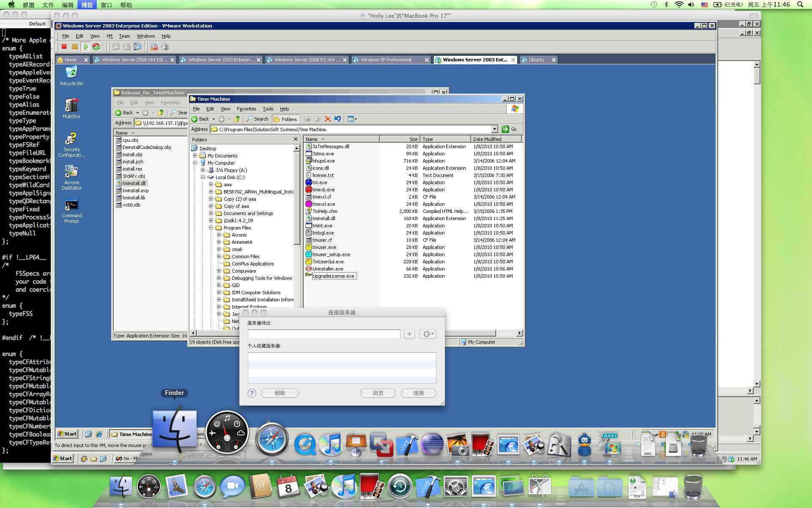Open the 捕捉 menu in the Mac menu bar
This screenshot has width=812, height=508.
click(x=87, y=5)
